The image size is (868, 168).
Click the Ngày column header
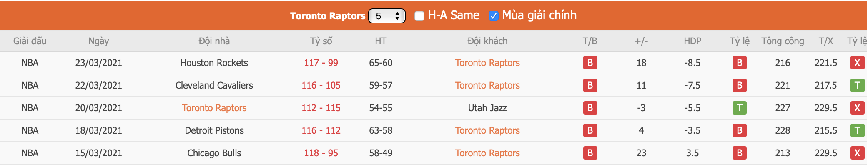click(x=99, y=41)
